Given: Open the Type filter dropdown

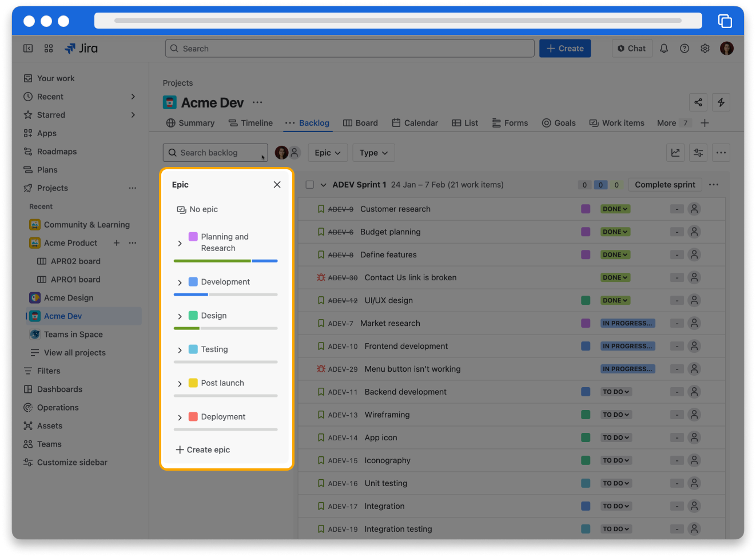Looking at the screenshot, I should pos(373,153).
